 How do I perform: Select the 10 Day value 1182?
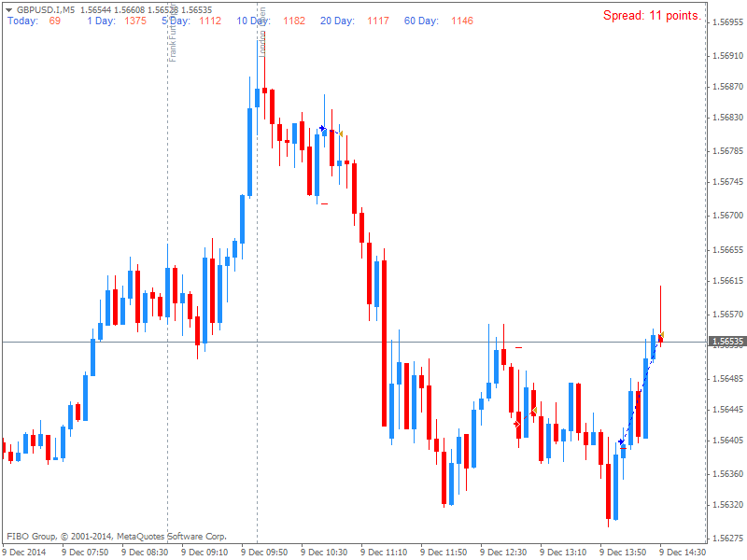[x=294, y=21]
